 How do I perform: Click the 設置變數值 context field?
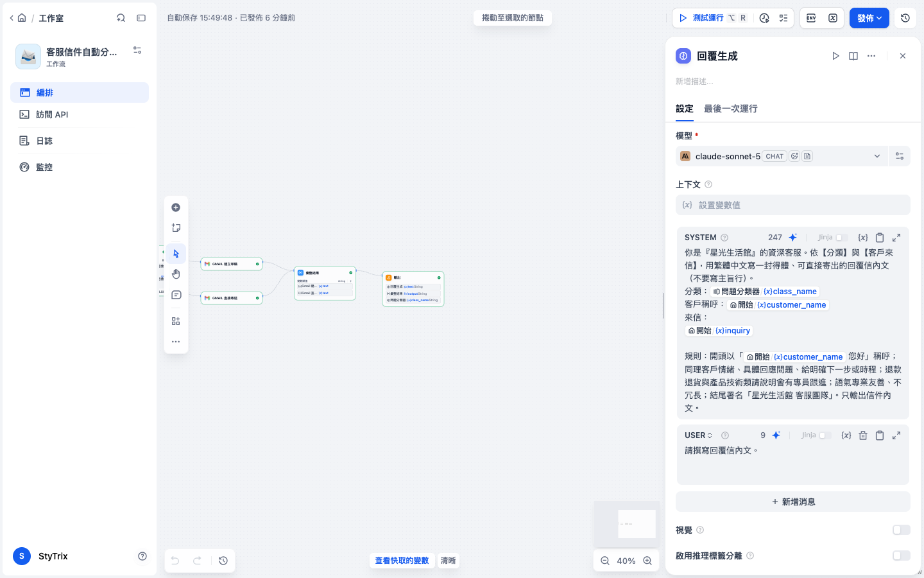(793, 205)
